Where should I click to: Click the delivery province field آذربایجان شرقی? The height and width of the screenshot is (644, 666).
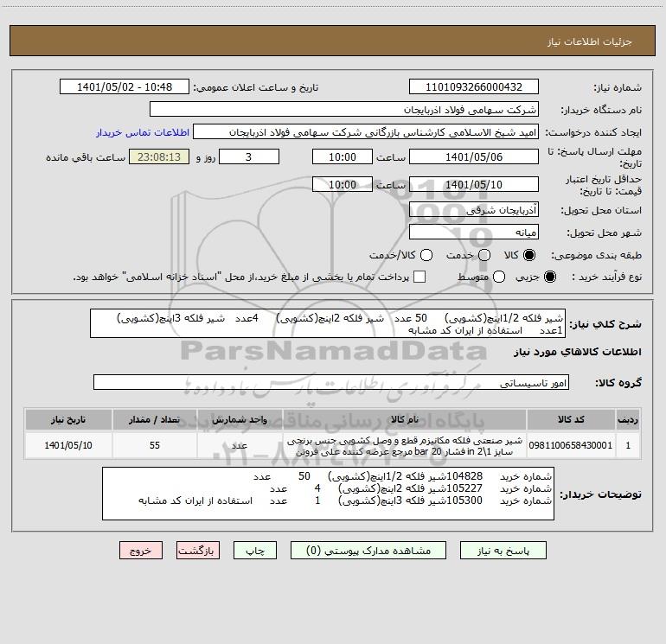click(474, 210)
